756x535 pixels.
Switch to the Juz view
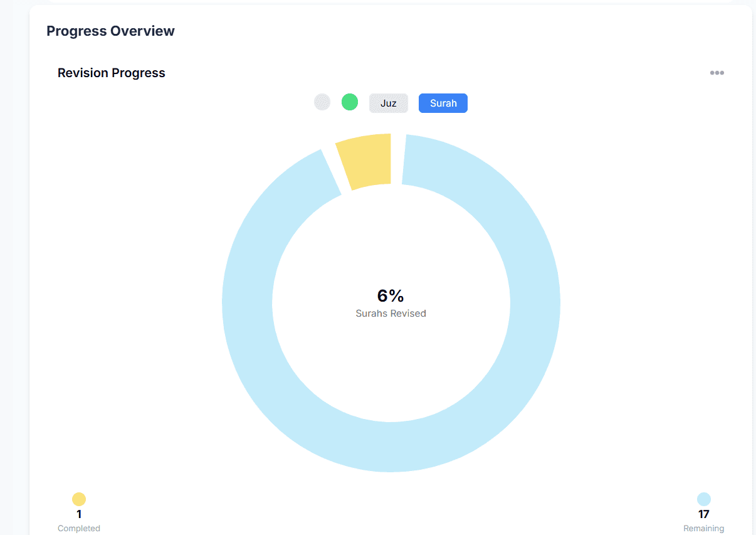click(388, 102)
